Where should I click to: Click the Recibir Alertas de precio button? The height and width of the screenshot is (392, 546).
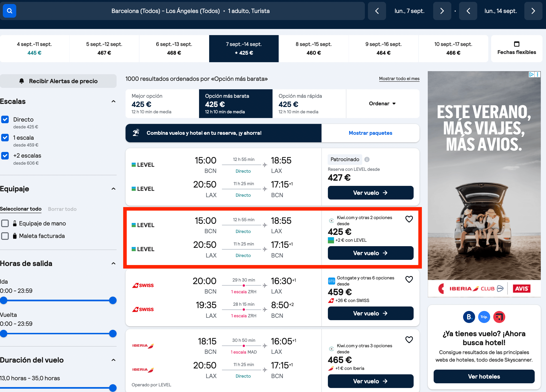click(58, 81)
